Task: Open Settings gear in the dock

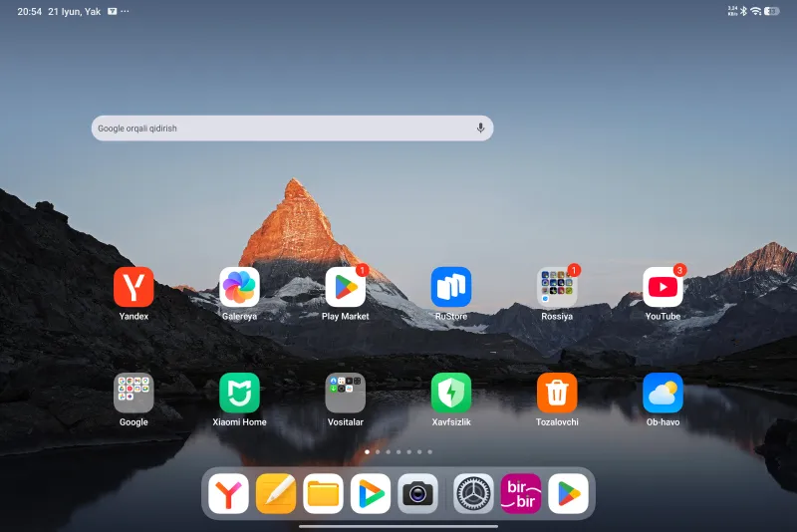Action: 473,493
